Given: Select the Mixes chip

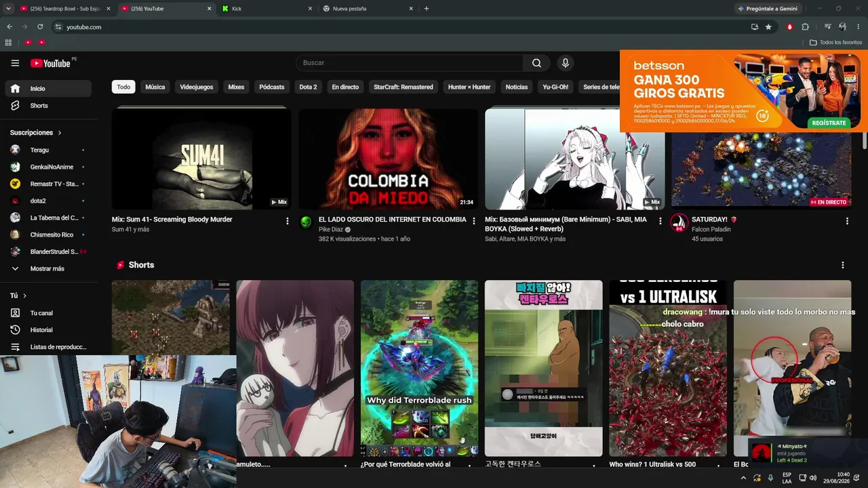Looking at the screenshot, I should [236, 87].
